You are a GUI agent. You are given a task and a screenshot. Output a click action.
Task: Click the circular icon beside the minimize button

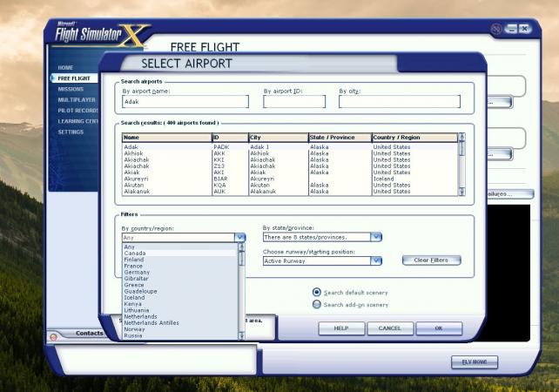point(496,29)
